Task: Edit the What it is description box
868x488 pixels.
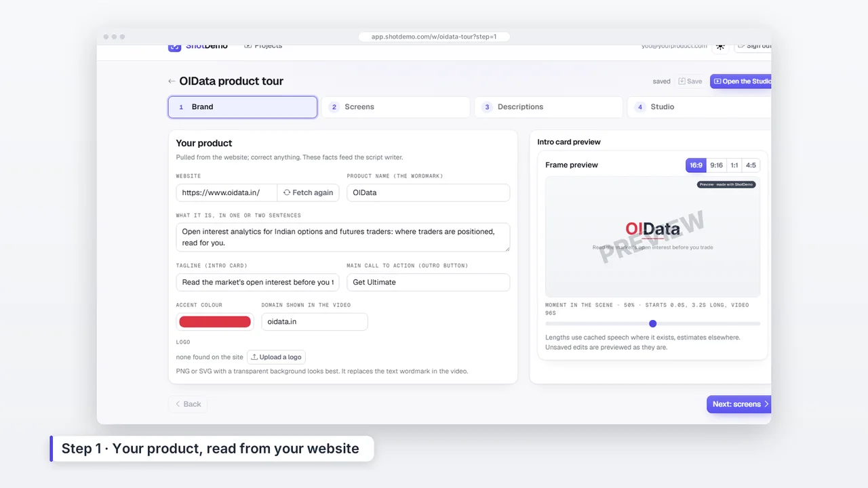Action: (343, 237)
